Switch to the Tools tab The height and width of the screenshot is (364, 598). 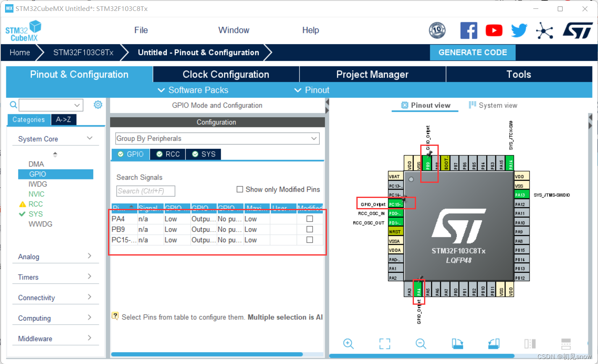click(519, 74)
